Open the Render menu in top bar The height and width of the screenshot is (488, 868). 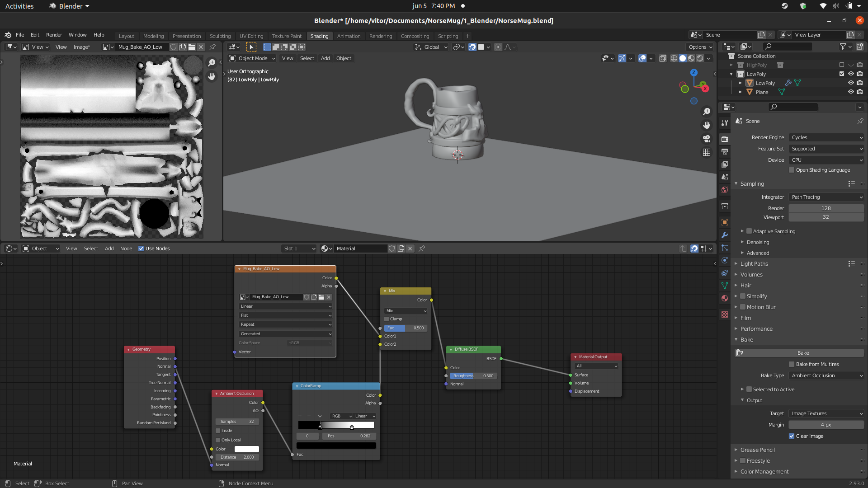tap(54, 35)
